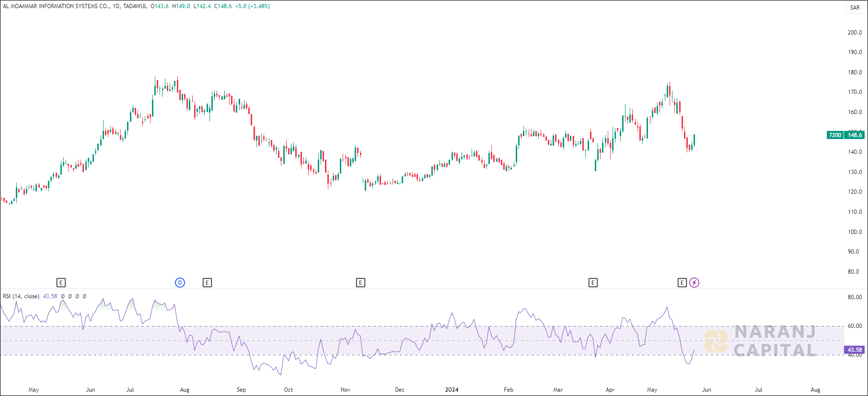Click the 180.0 price axis label

click(855, 72)
